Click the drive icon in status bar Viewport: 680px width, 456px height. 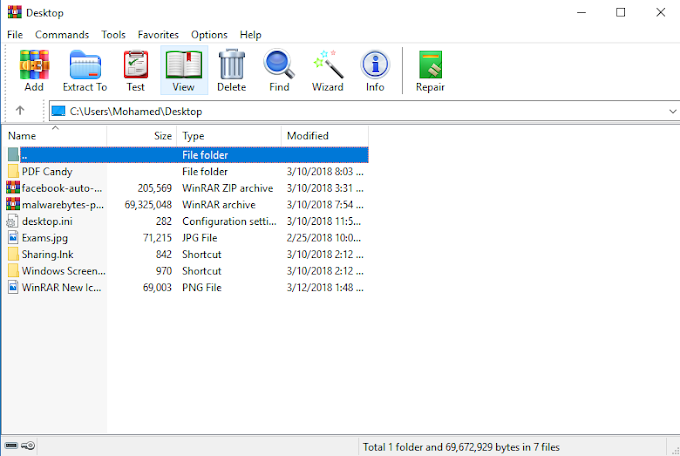point(11,446)
